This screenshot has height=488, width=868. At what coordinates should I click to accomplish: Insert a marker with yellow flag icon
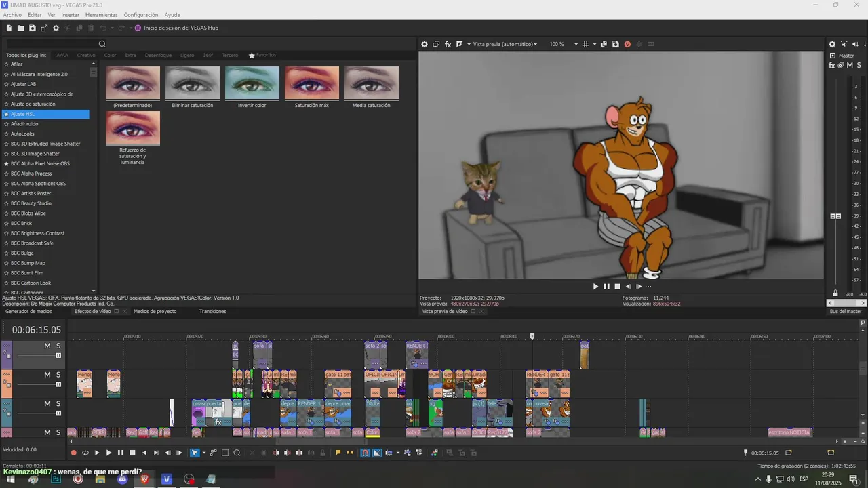point(338,453)
